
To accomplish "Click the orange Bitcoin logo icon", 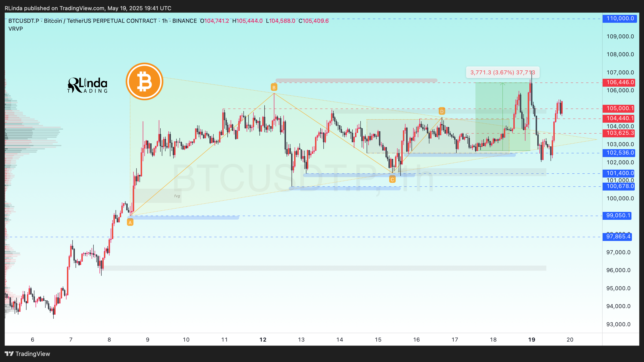I will 145,82.
